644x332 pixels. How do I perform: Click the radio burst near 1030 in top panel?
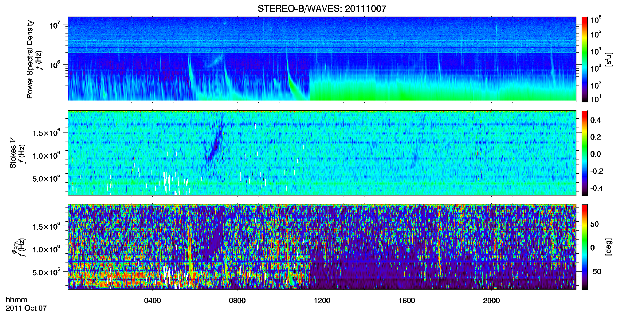(292, 77)
